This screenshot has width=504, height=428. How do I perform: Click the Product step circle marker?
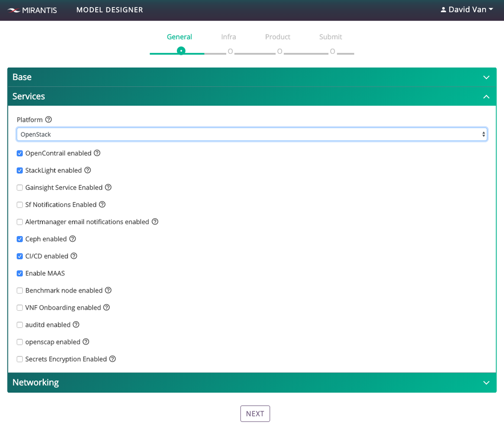click(279, 51)
